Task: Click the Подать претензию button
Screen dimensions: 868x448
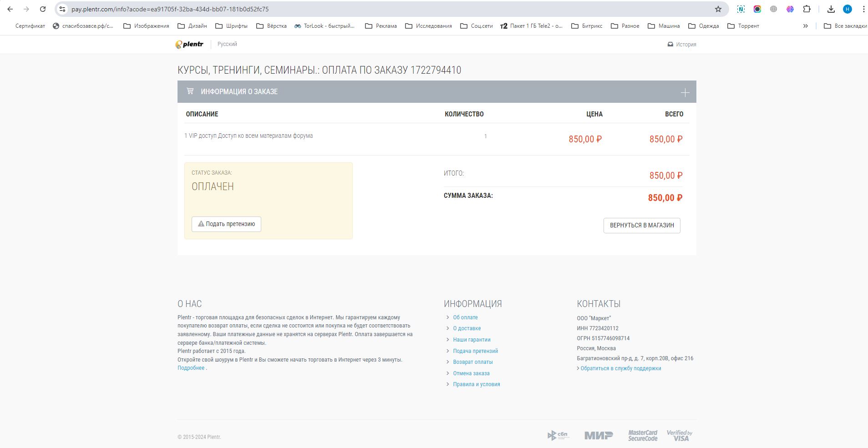Action: coord(226,224)
